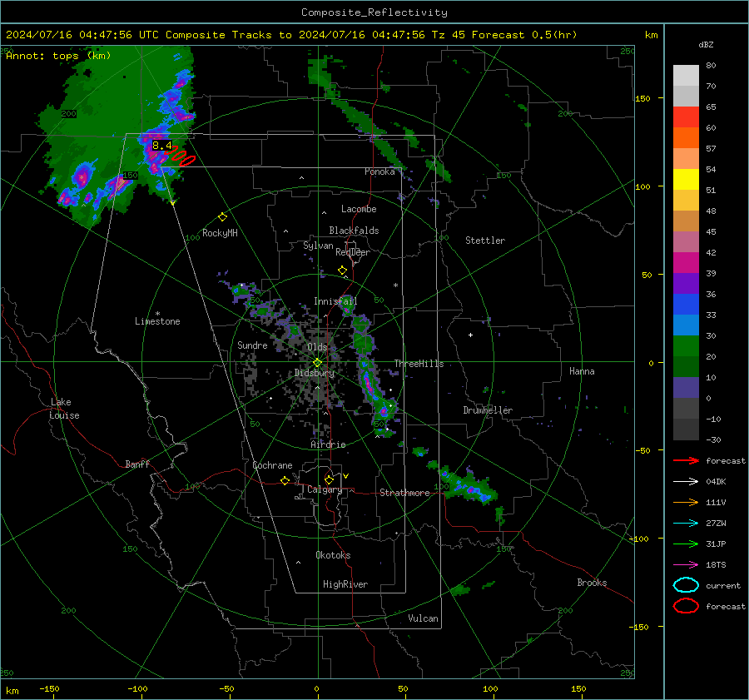The width and height of the screenshot is (749, 700).
Task: Click the RockyMH label
Action: tap(220, 233)
